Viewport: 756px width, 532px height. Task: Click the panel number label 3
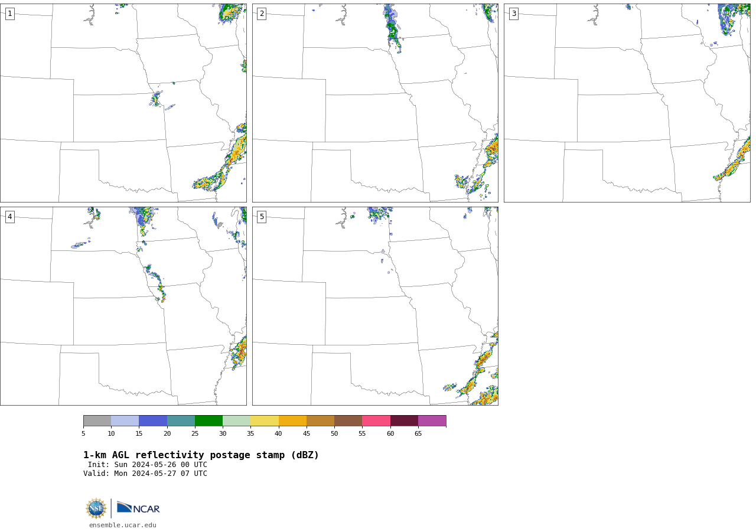[x=514, y=14]
